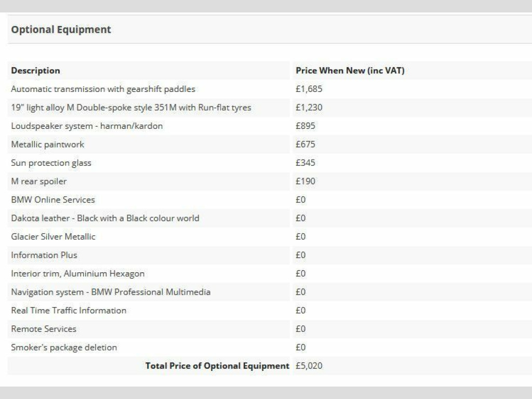The width and height of the screenshot is (532, 399).
Task: Click the Metallic paintwork description
Action: click(47, 144)
